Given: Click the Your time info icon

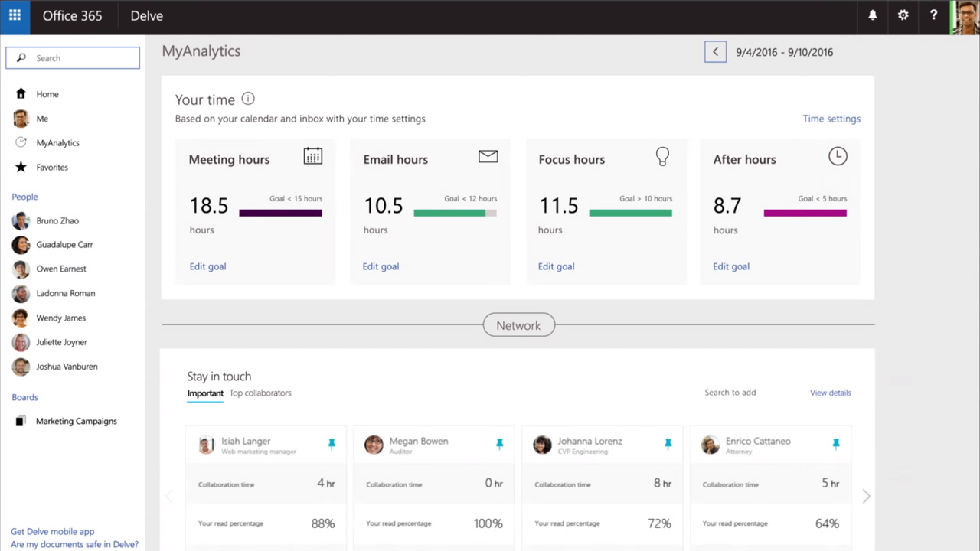Looking at the screenshot, I should click(x=248, y=99).
